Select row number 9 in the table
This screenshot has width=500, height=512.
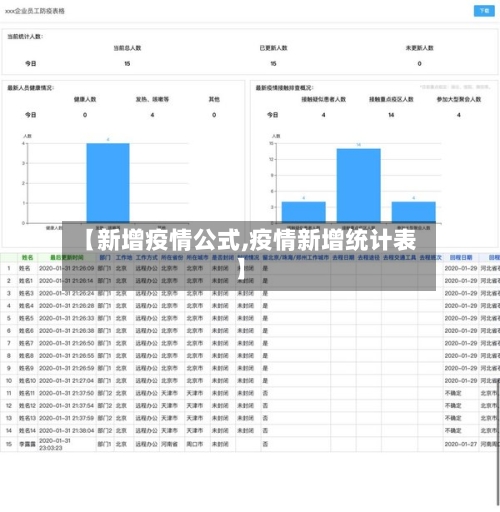click(x=9, y=368)
